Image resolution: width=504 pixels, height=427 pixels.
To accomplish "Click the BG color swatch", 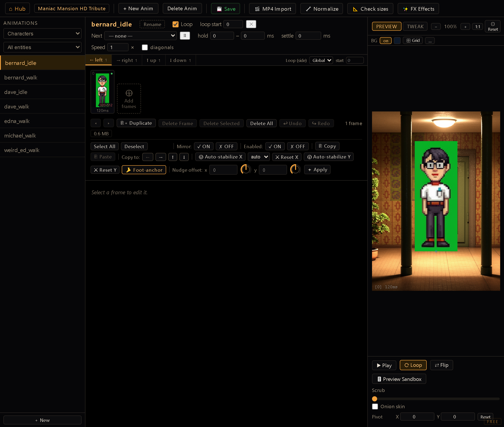I will pos(397,41).
